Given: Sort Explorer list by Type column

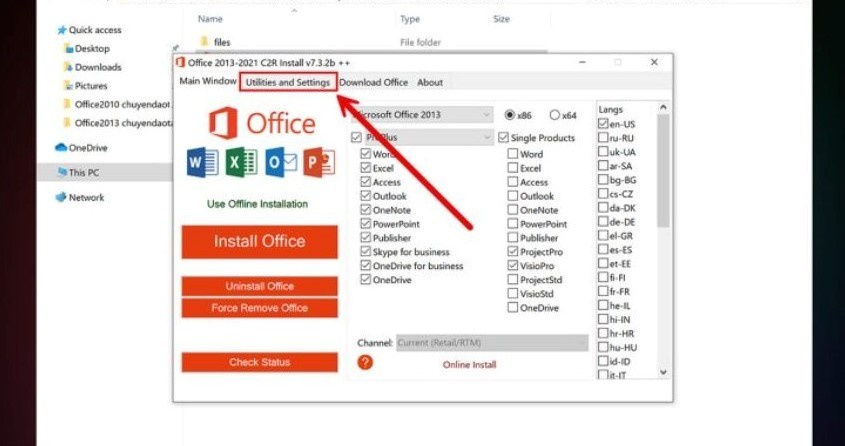Looking at the screenshot, I should pos(410,19).
